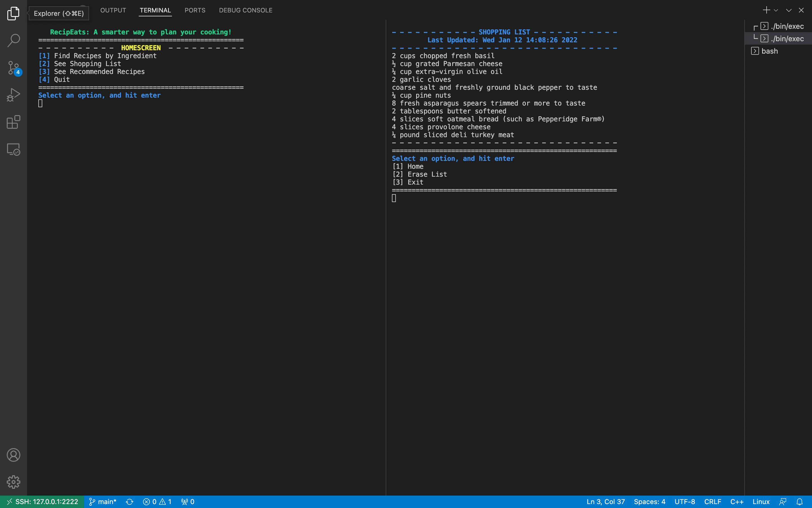Click CRLF end of line setting
Viewport: 812px width, 508px height.
point(713,502)
